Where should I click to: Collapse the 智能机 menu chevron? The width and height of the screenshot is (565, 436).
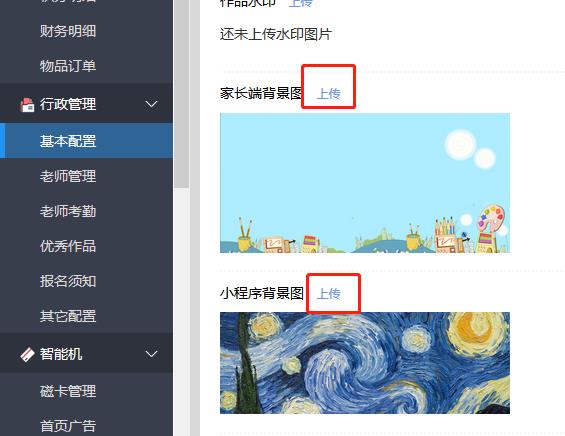(x=151, y=354)
